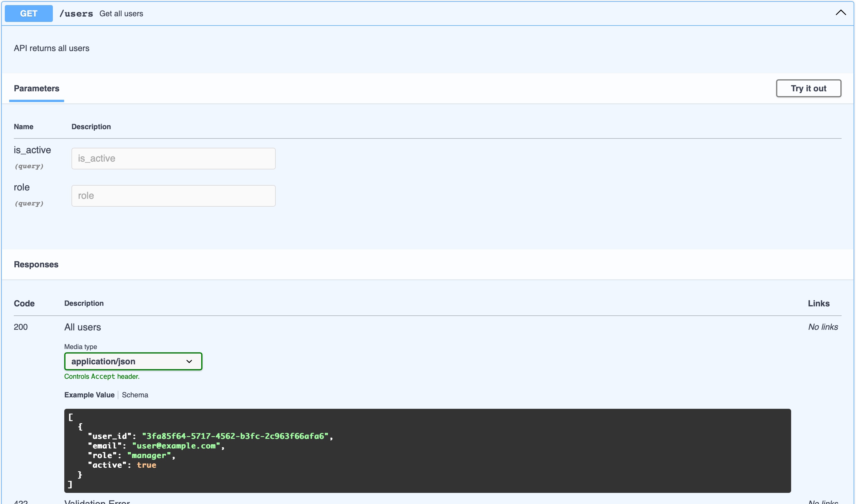Click the Media type label
Viewport: 856px width, 504px height.
pyautogui.click(x=80, y=347)
